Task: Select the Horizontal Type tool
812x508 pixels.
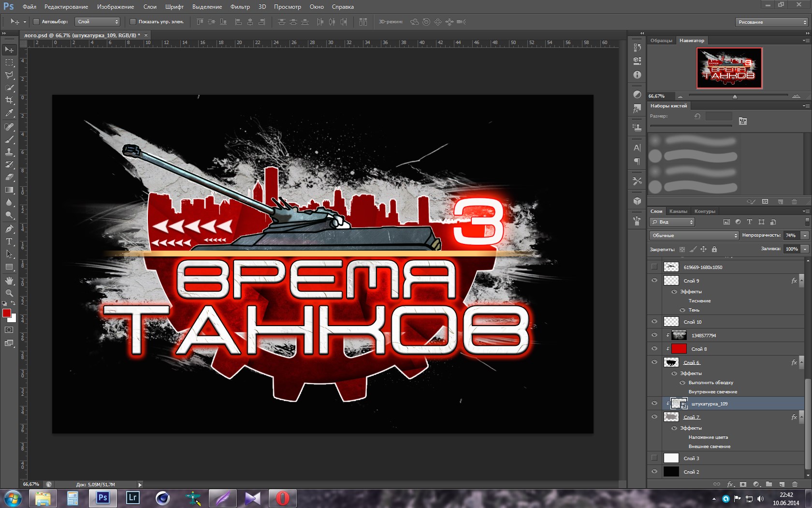Action: (x=9, y=241)
